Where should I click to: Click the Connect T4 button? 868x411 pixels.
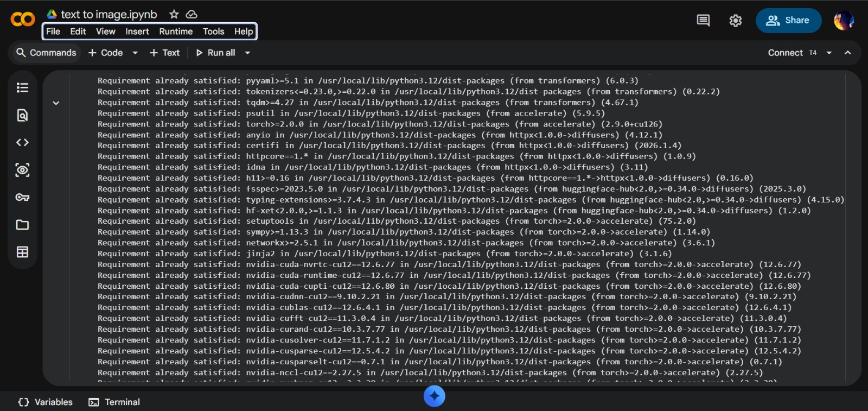tap(792, 53)
